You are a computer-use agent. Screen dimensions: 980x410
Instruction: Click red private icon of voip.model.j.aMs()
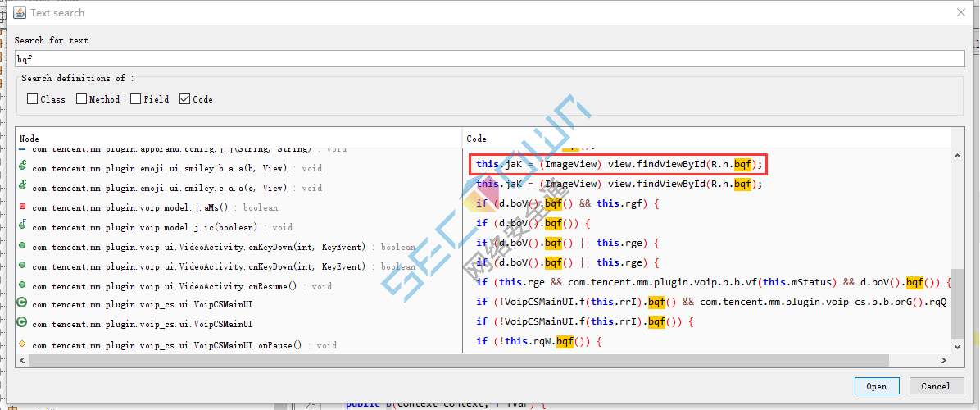click(22, 207)
